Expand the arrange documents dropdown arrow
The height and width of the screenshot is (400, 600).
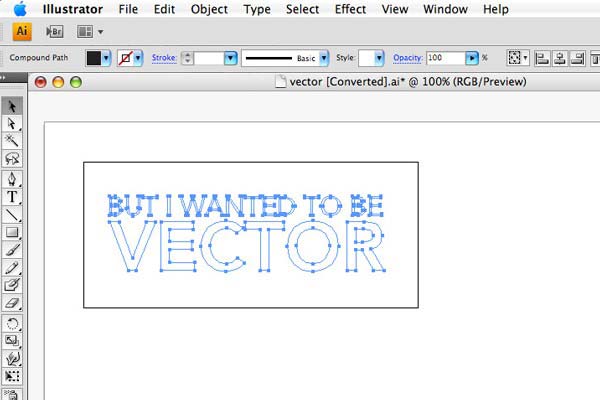point(100,32)
